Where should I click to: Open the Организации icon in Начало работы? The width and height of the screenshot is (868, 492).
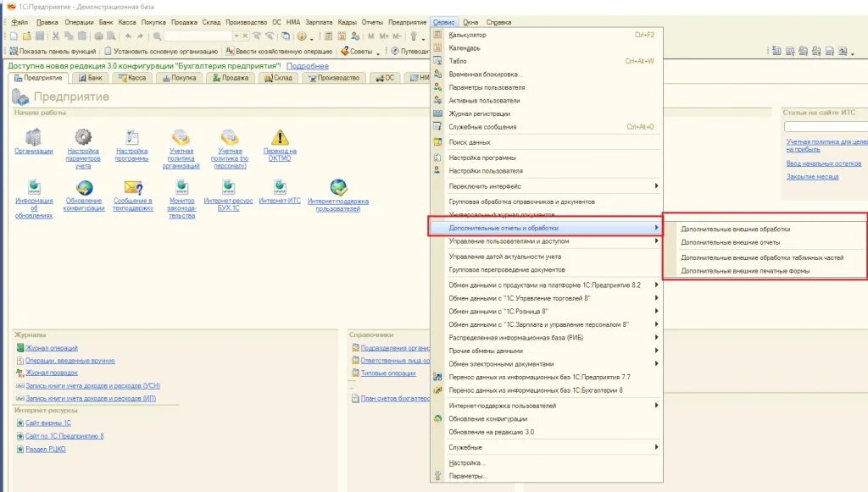click(x=34, y=136)
